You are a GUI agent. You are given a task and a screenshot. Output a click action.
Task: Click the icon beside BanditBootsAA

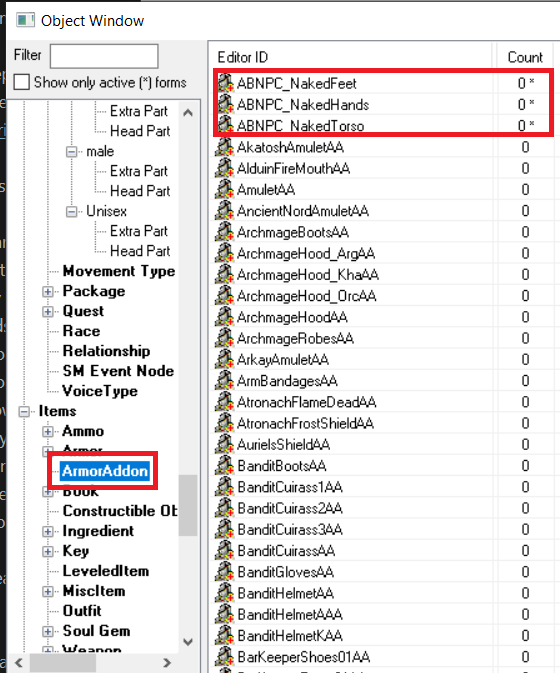pyautogui.click(x=225, y=465)
